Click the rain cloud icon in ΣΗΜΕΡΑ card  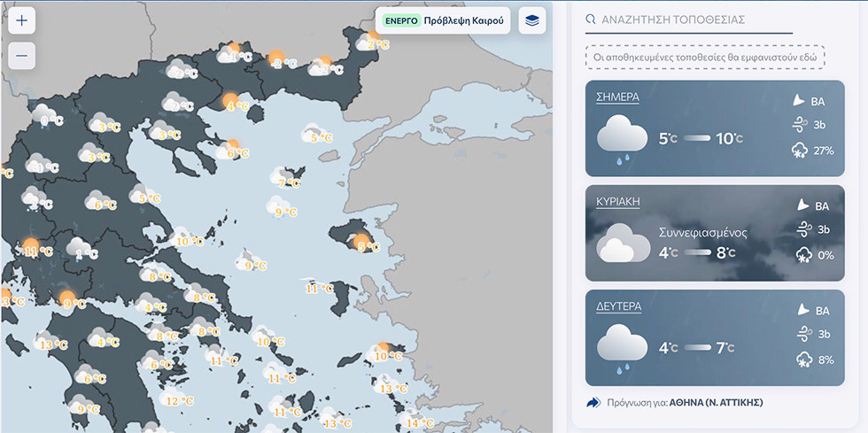[622, 141]
